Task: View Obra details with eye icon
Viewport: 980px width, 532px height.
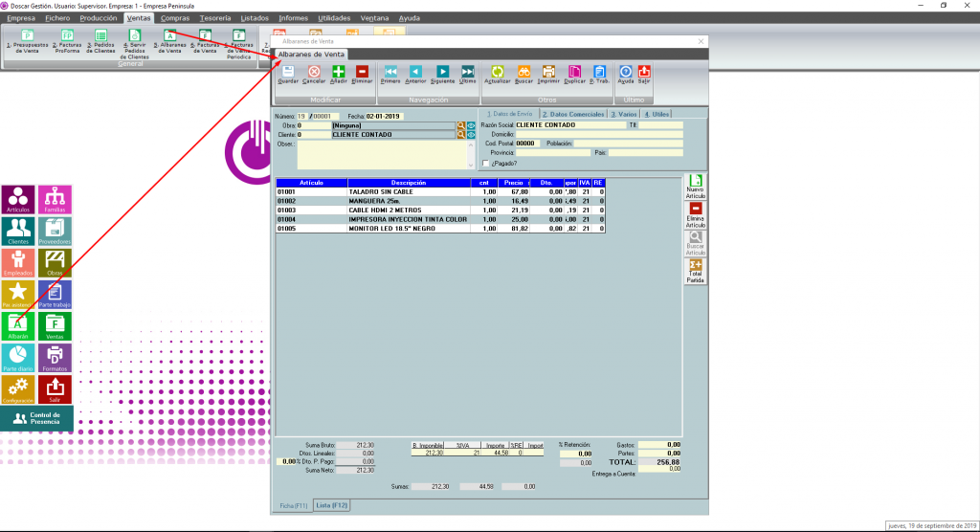Action: click(471, 125)
